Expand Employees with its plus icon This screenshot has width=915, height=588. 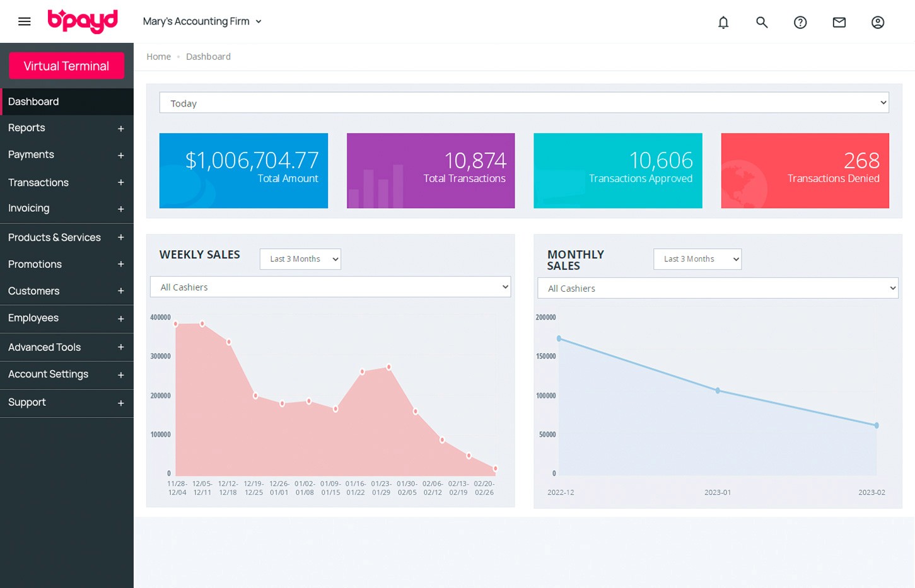(x=120, y=319)
